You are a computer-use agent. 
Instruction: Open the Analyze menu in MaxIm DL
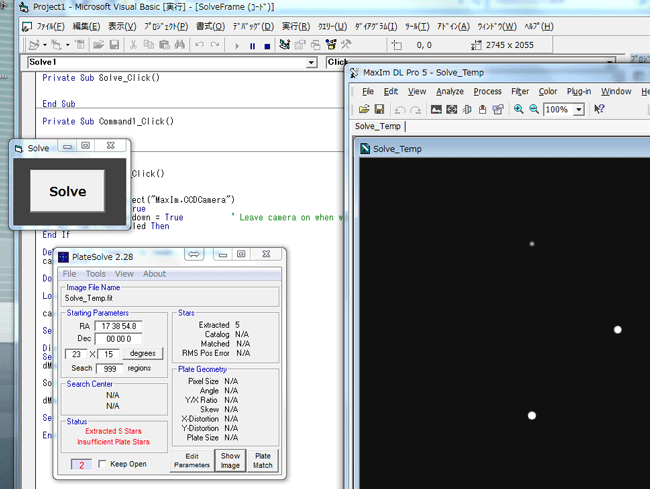tap(450, 92)
